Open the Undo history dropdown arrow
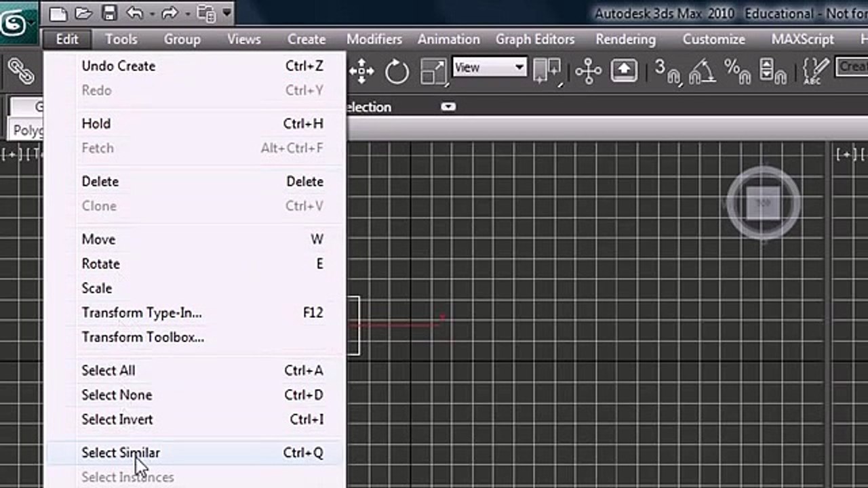Image resolution: width=868 pixels, height=488 pixels. coord(151,14)
